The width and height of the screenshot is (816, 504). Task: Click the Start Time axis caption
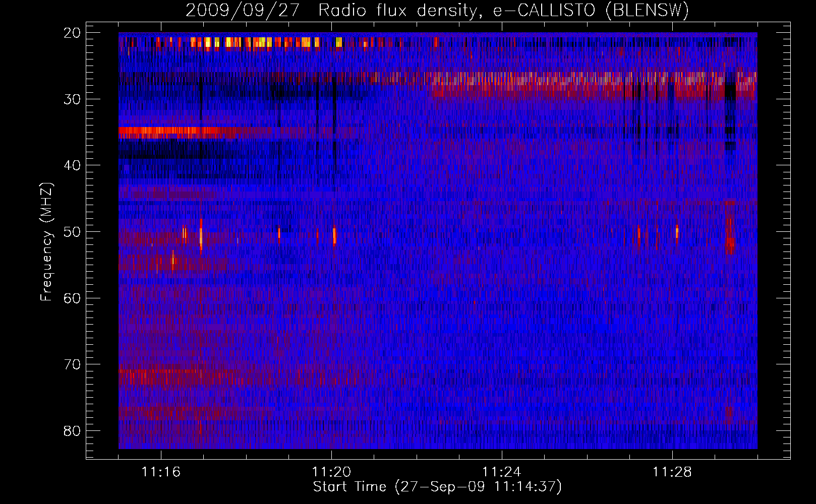[x=437, y=487]
